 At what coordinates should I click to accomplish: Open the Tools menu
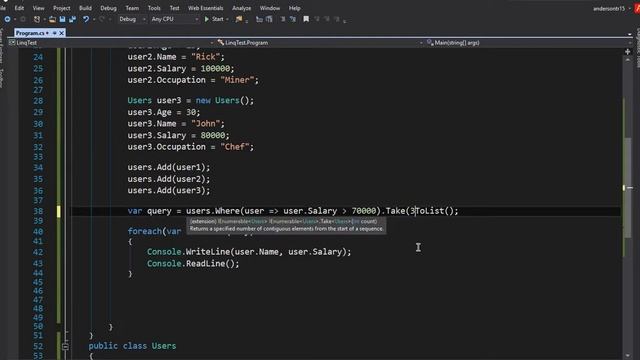pos(154,8)
